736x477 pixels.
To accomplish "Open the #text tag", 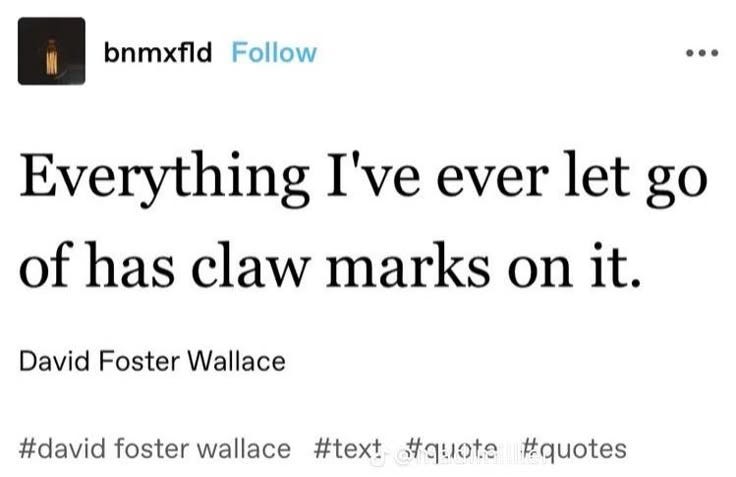I will point(347,448).
